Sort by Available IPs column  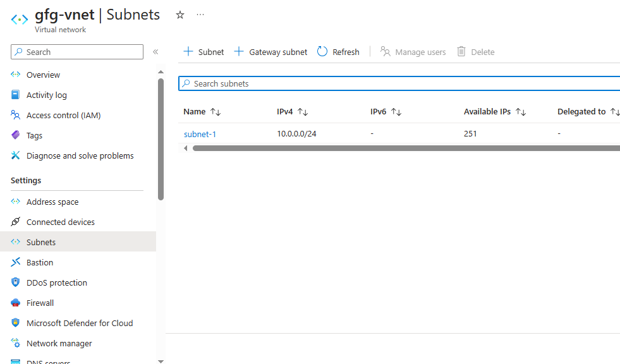coord(495,112)
